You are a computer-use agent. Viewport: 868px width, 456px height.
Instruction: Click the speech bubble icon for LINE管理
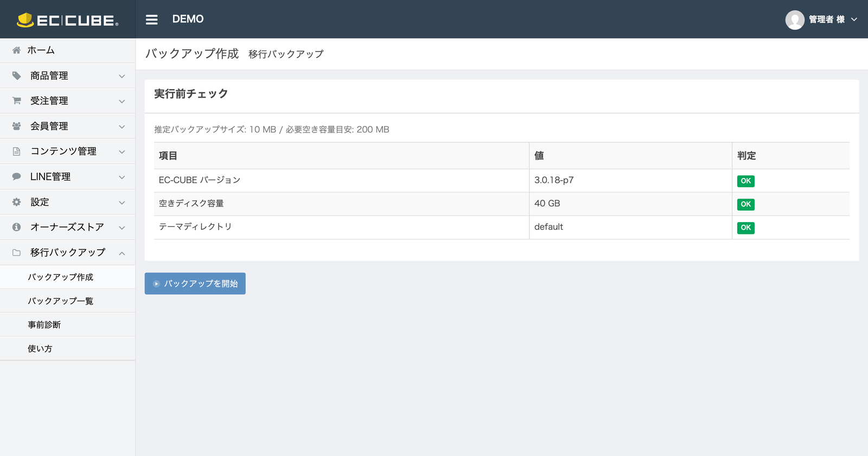click(17, 176)
